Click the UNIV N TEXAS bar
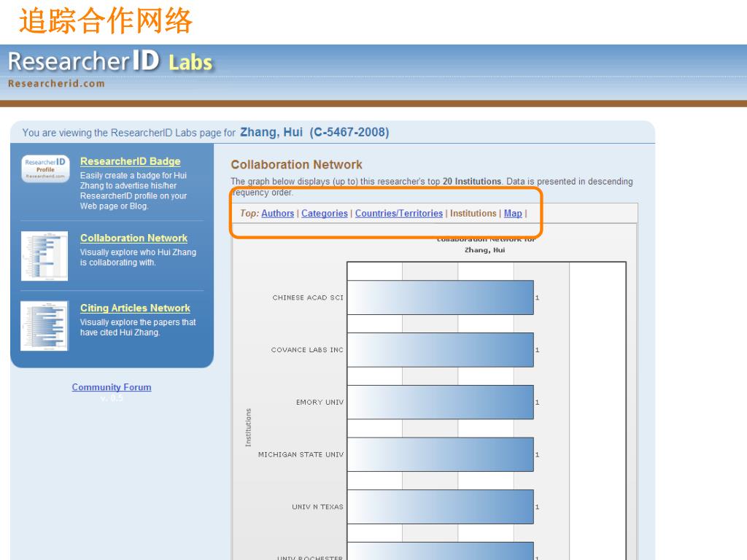 [440, 507]
